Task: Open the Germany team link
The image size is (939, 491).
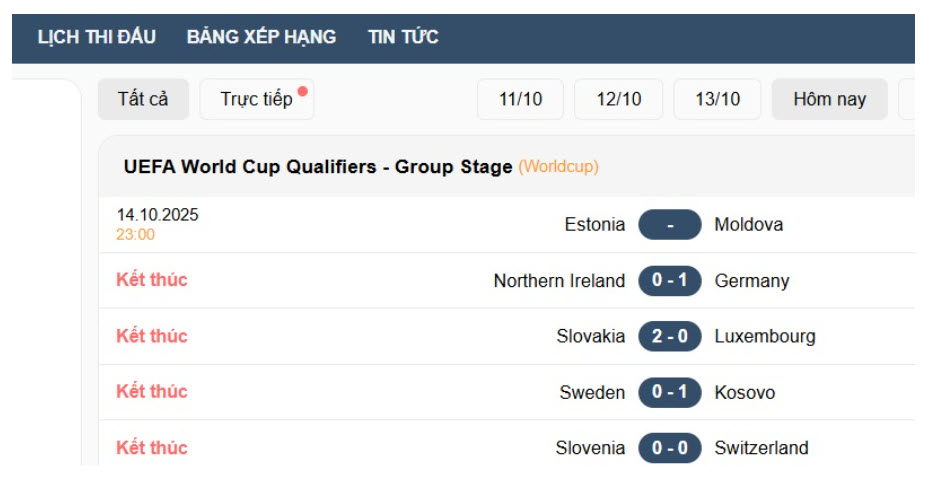Action: point(751,281)
